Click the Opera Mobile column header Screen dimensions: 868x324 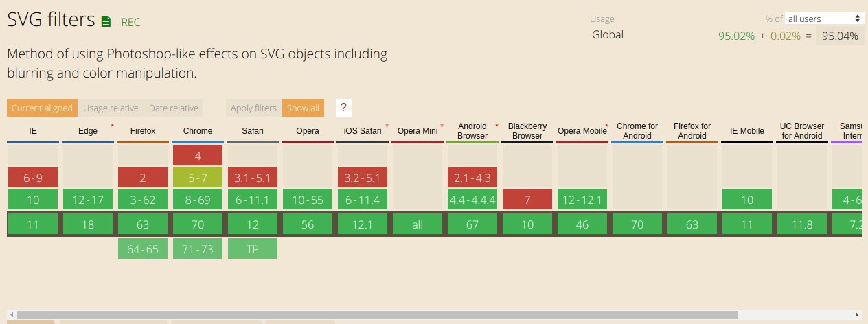click(582, 131)
